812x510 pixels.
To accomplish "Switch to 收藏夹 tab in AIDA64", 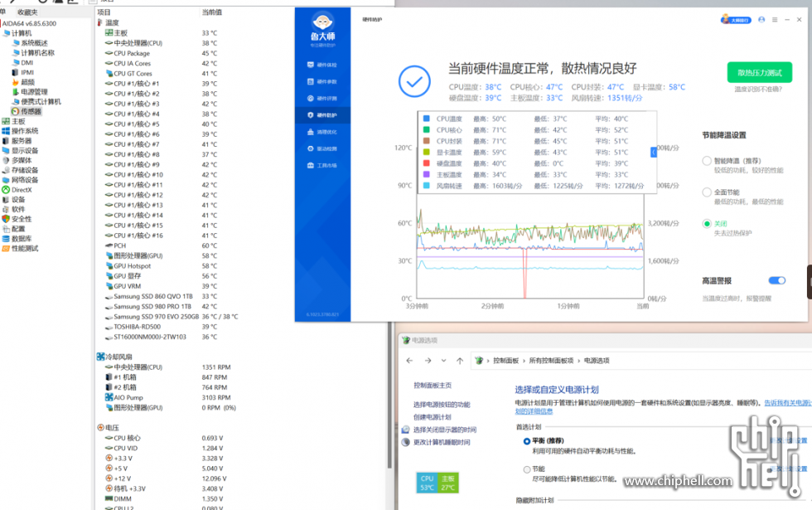I will [27, 12].
